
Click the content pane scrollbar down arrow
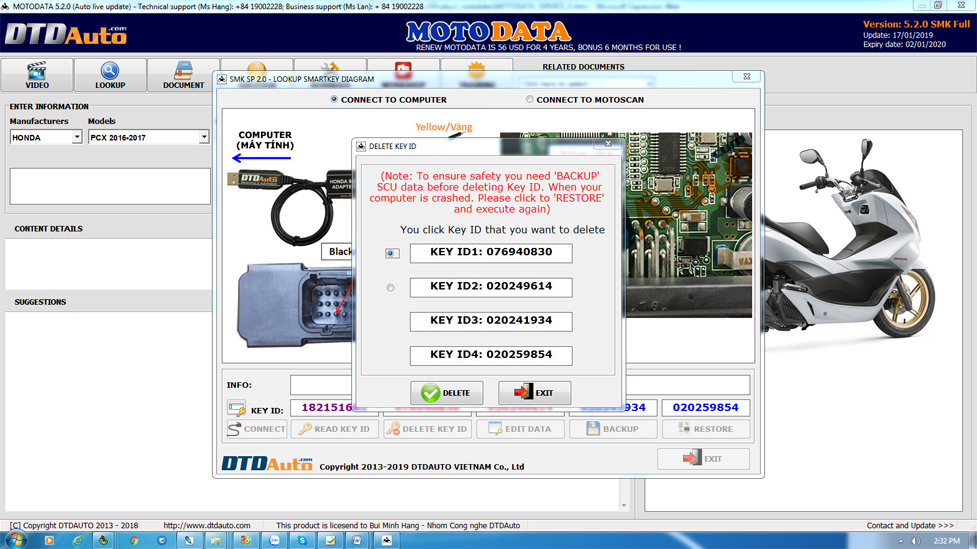pos(624,505)
